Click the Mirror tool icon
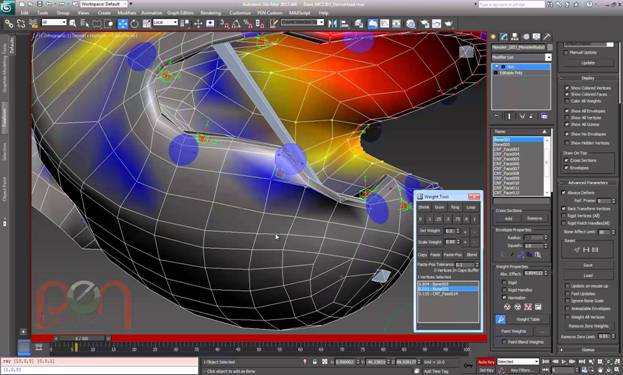This screenshot has width=623, height=375. (333, 24)
